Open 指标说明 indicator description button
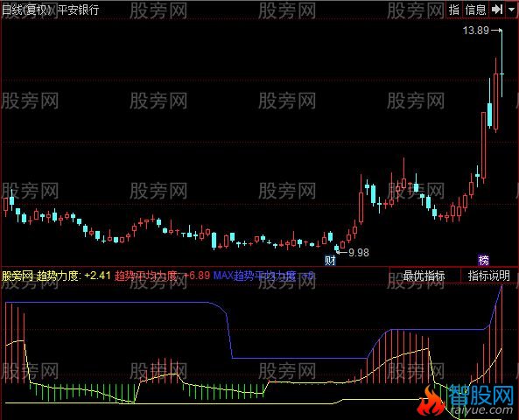Viewport: 519px width, 420px height. tap(489, 276)
